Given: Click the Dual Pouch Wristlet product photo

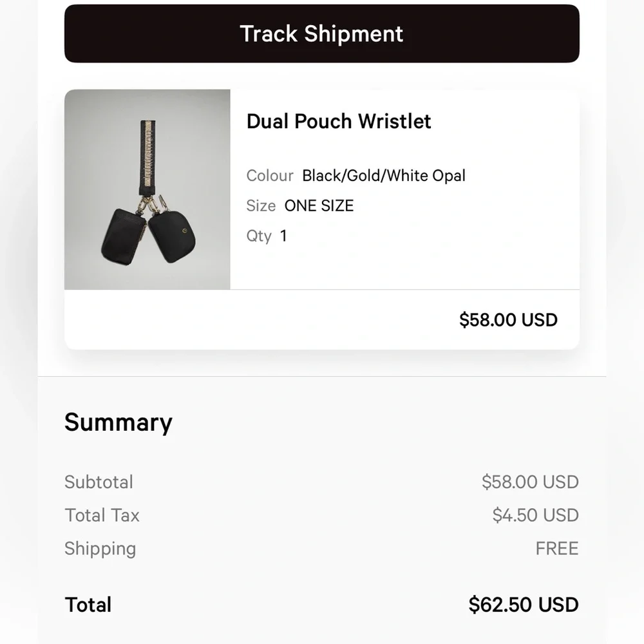Looking at the screenshot, I should (147, 189).
